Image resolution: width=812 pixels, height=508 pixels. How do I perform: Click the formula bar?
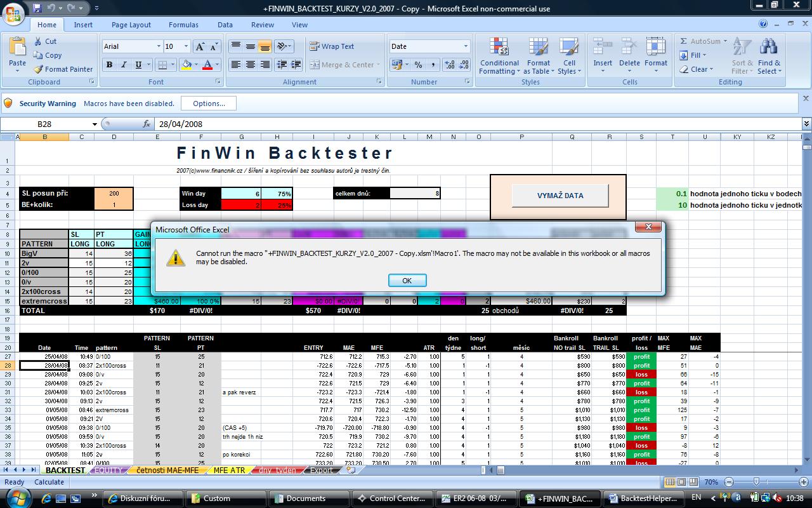478,124
